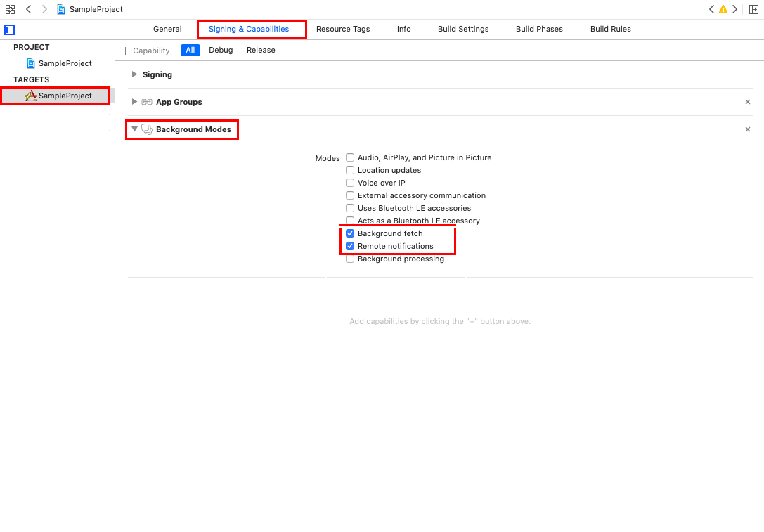The width and height of the screenshot is (764, 532).
Task: Open the related items grid menu
Action: coord(10,9)
